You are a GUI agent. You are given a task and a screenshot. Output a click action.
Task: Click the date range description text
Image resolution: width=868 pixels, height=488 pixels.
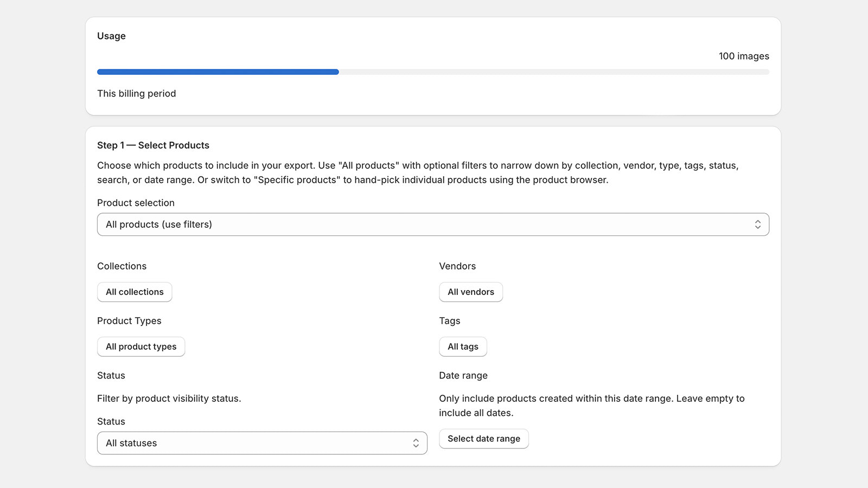[x=592, y=406]
